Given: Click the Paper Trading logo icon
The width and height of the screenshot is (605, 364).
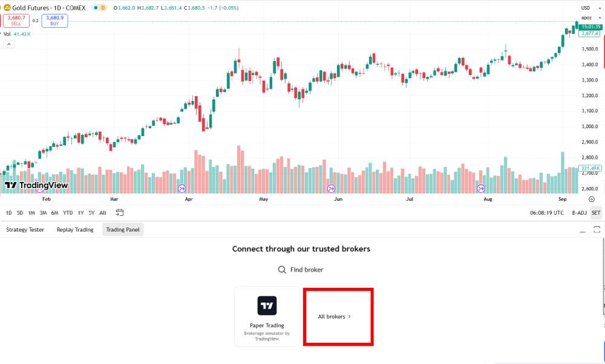Looking at the screenshot, I should coord(267,305).
